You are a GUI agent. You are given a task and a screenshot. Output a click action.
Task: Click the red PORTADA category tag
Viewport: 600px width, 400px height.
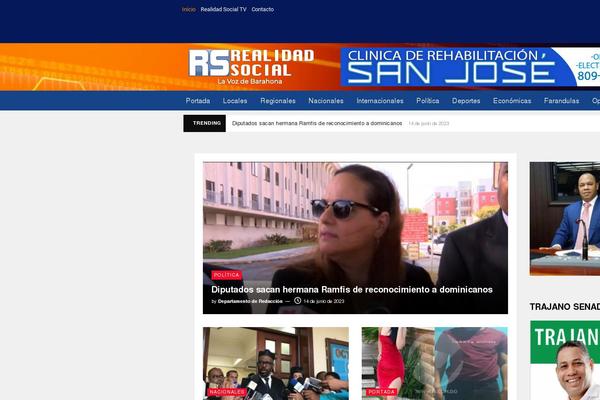pos(381,392)
